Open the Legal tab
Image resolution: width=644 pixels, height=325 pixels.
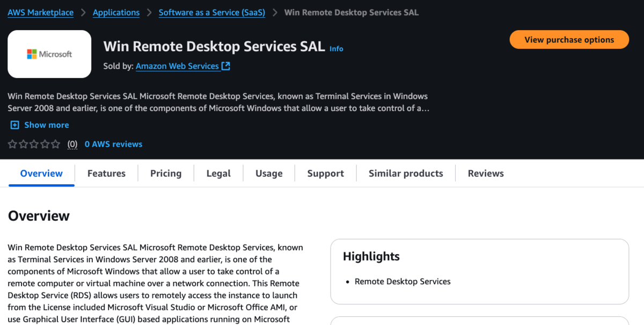point(218,174)
